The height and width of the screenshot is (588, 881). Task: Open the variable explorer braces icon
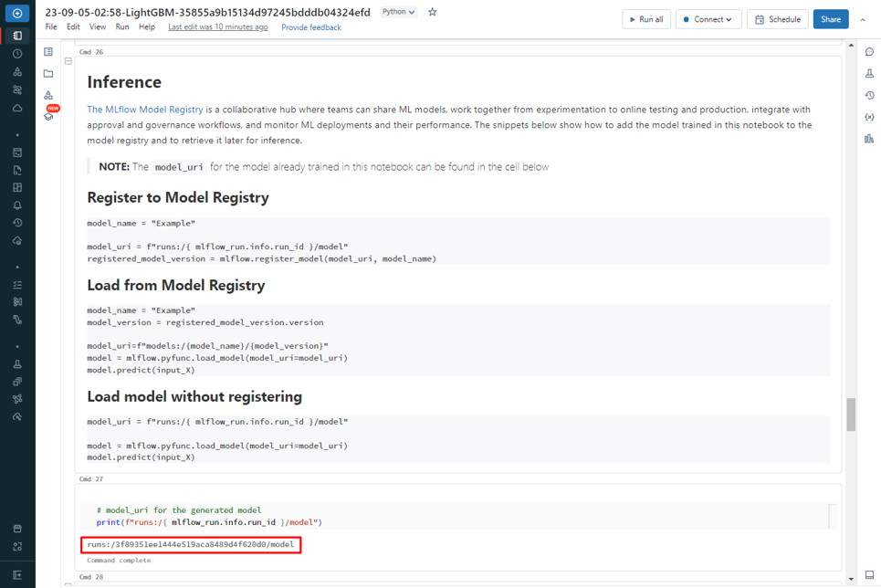(869, 117)
